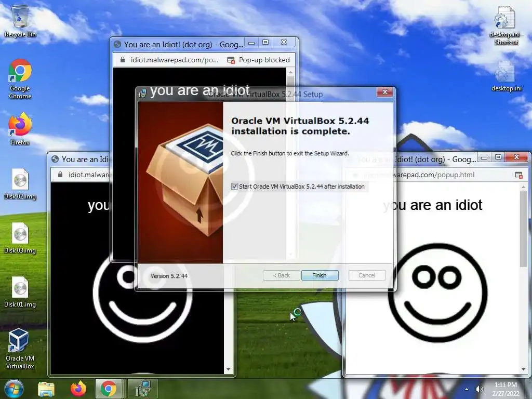Viewport: 532px width, 399px height.
Task: Click scrollbar up arrow in right Chrome window
Action: [x=523, y=187]
